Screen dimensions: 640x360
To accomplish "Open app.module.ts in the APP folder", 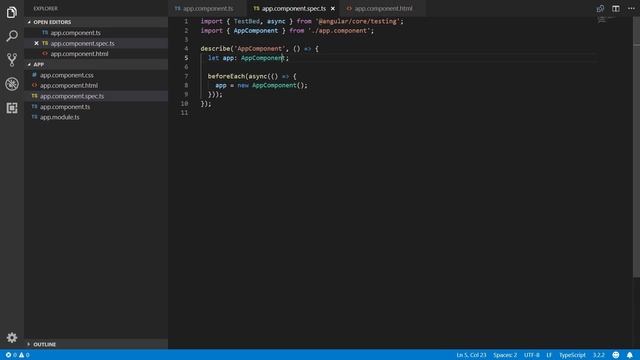I will click(96, 118).
